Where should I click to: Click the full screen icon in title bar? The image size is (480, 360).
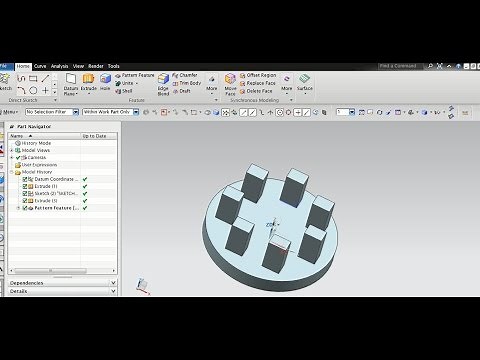440,66
